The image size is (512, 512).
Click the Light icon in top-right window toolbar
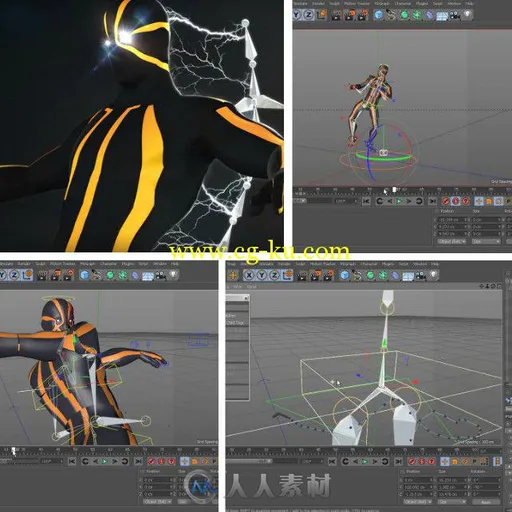click(x=468, y=14)
